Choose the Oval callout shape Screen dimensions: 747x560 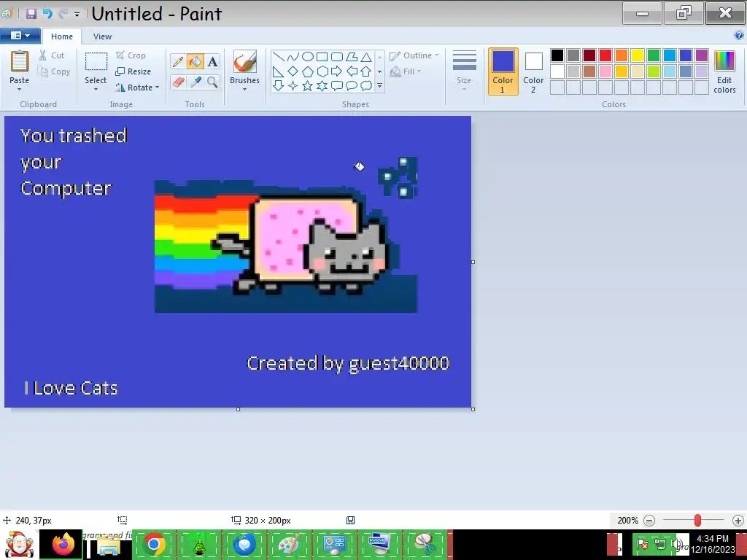coord(352,86)
